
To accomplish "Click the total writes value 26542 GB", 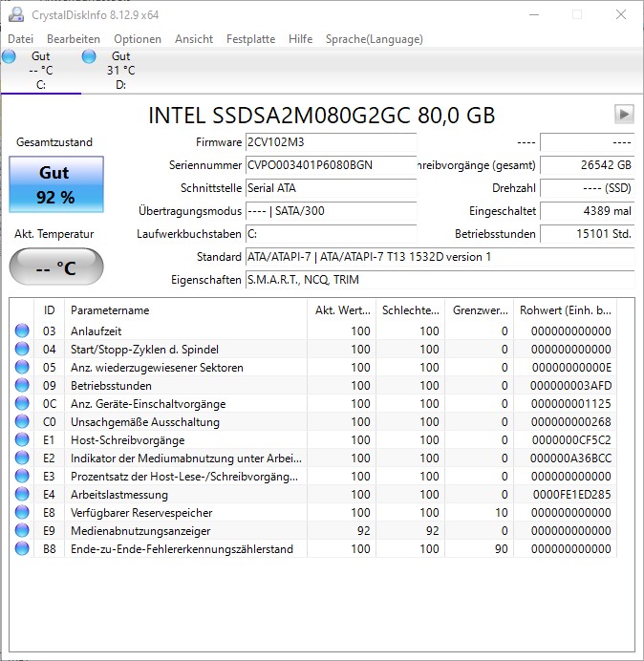I will click(x=587, y=165).
